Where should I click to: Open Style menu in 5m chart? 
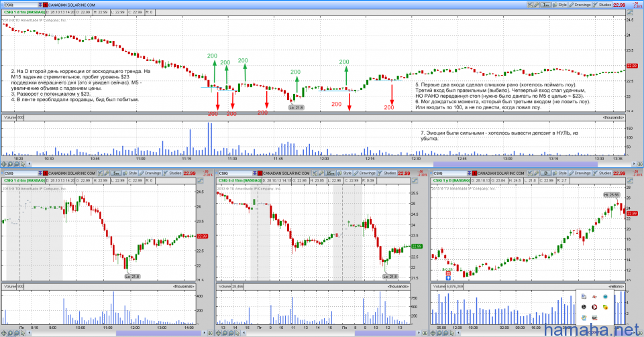[x=129, y=174]
